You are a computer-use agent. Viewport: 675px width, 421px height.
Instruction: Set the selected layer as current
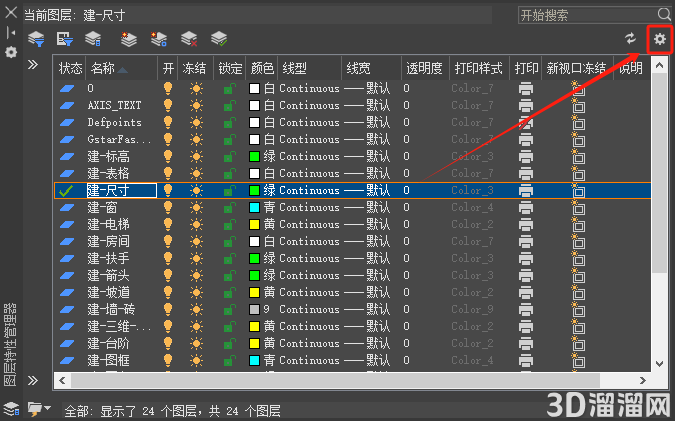219,39
